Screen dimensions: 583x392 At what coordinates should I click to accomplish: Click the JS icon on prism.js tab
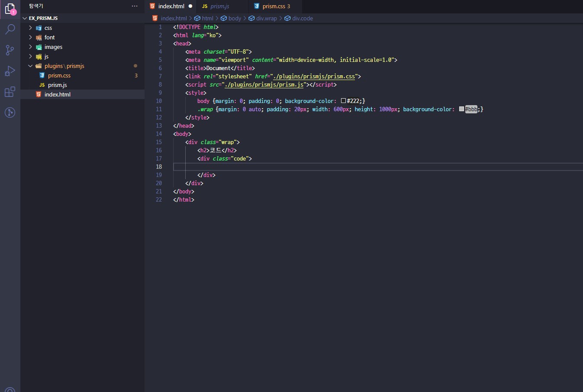[205, 6]
